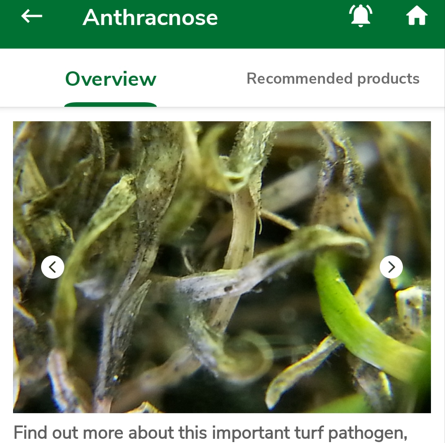Tap the home icon in the header
This screenshot has width=445, height=443.
pyautogui.click(x=416, y=16)
